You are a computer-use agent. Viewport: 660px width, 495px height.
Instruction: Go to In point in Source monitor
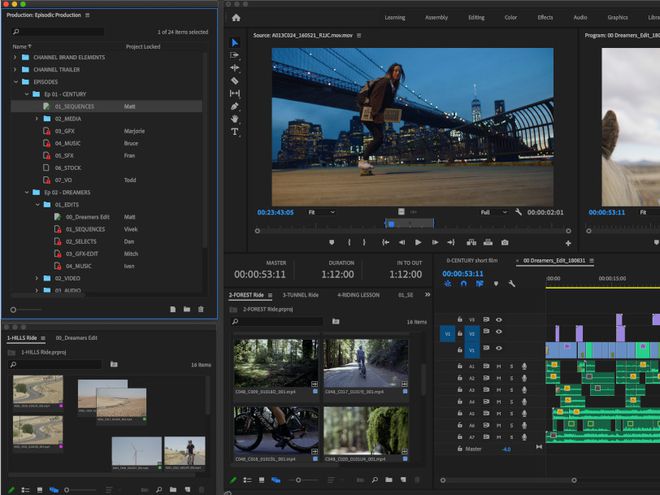[385, 242]
